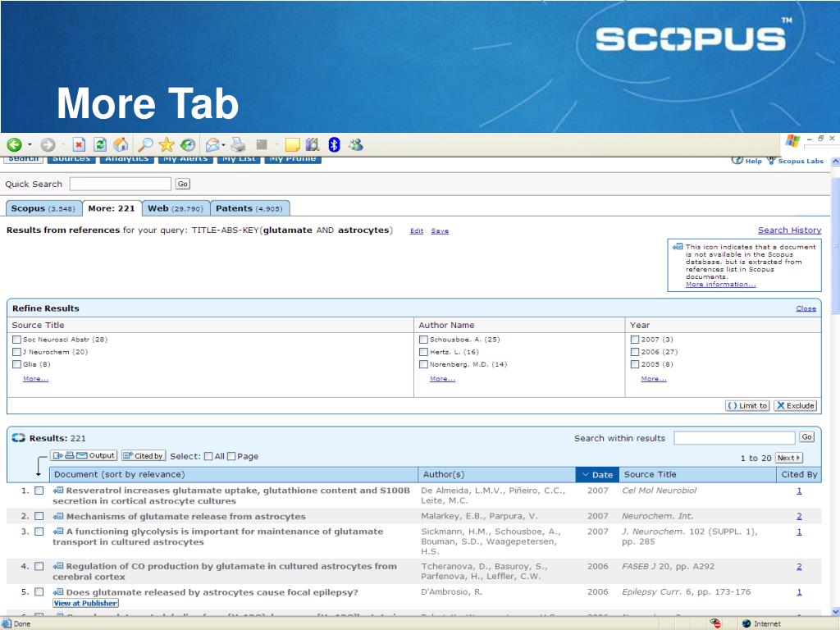This screenshot has width=840, height=630.
Task: Go to browser Home icon
Action: 121,144
